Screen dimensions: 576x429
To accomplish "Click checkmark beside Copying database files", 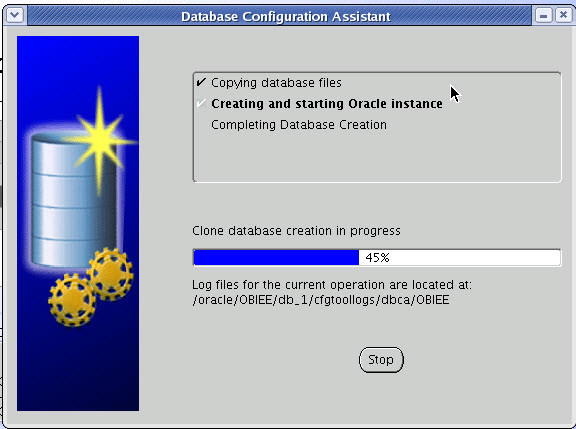I will (x=201, y=82).
